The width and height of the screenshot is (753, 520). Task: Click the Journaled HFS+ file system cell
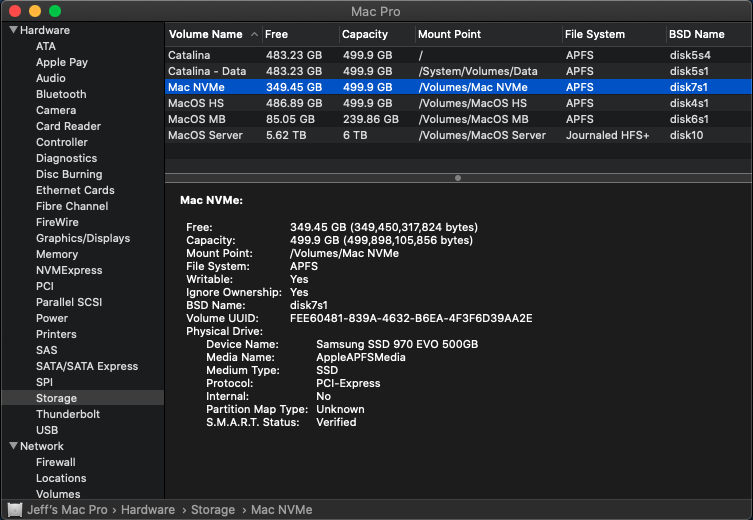coord(607,135)
